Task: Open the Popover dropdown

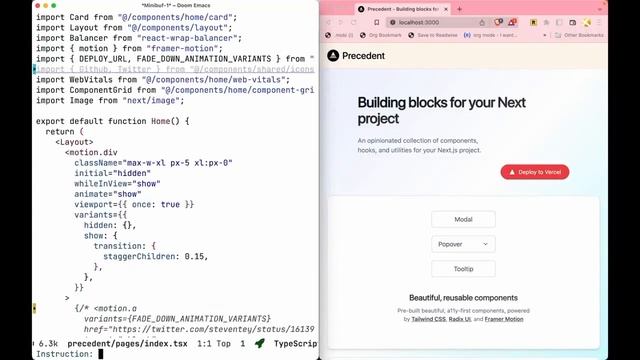Action: [463, 244]
